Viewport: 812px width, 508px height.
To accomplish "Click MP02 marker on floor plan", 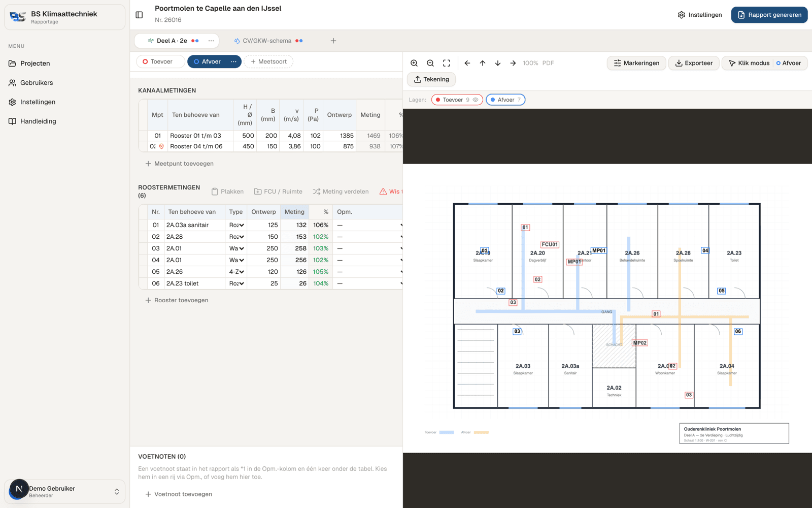I will click(640, 343).
